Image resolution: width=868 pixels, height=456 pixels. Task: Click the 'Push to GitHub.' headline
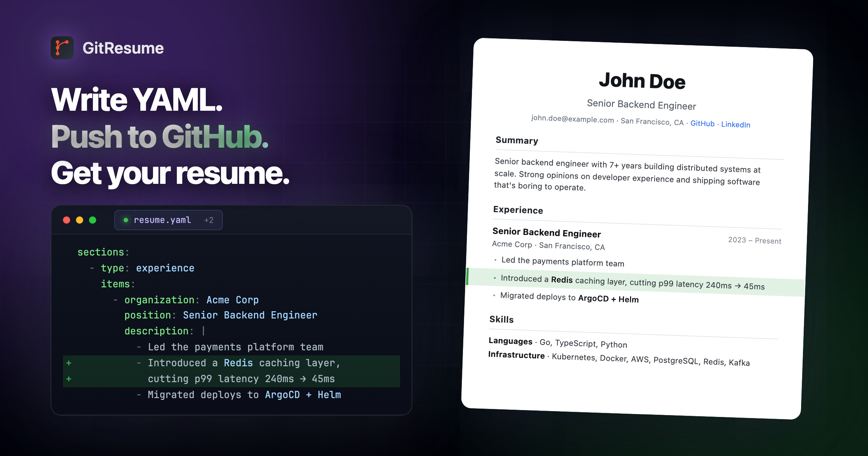(159, 136)
